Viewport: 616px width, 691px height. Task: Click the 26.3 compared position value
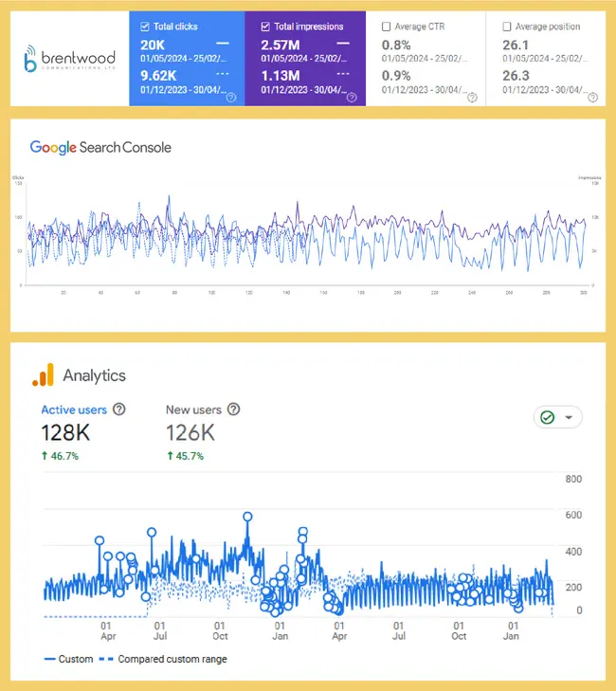(x=516, y=76)
